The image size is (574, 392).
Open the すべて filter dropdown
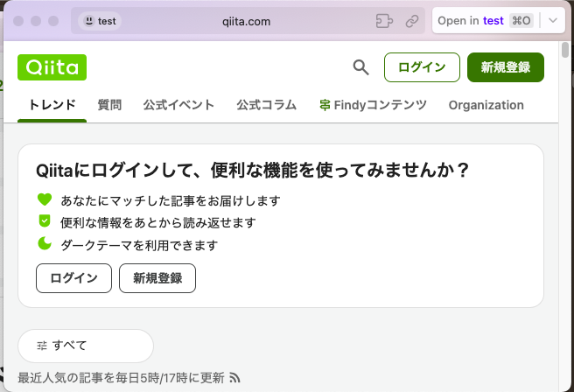[x=86, y=346]
